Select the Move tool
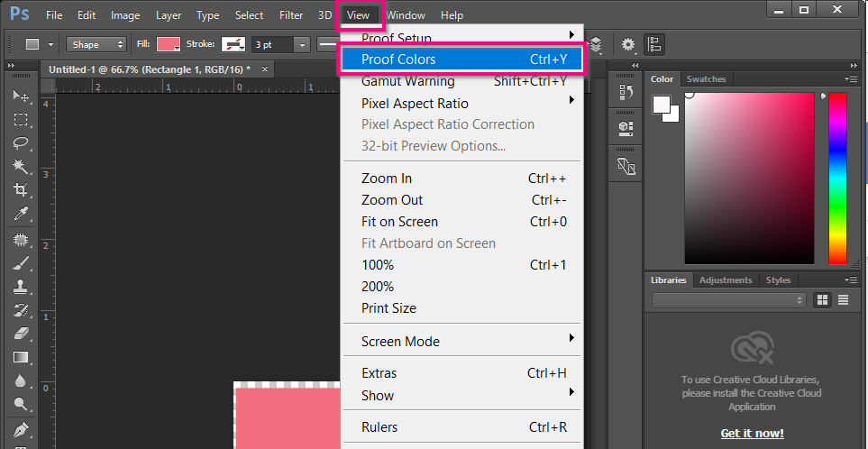 21,96
